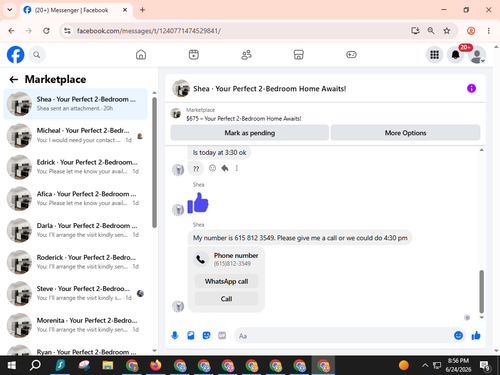The image size is (500, 375).
Task: Click the $675 listing title link
Action: (x=244, y=119)
